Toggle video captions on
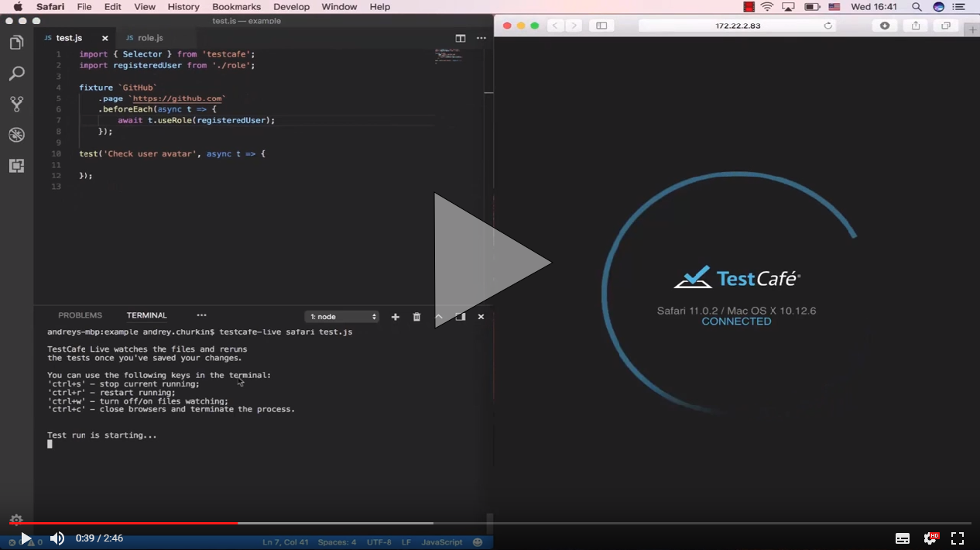 point(902,538)
